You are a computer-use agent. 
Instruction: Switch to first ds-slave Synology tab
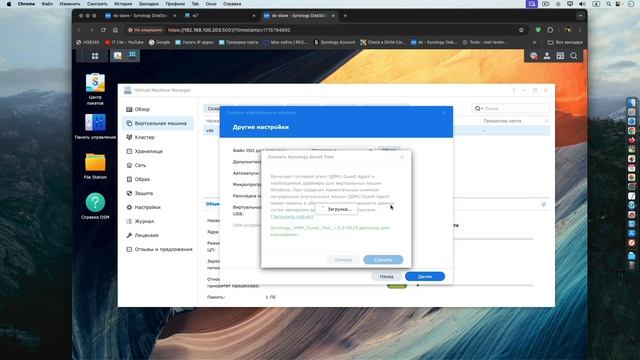pyautogui.click(x=140, y=16)
